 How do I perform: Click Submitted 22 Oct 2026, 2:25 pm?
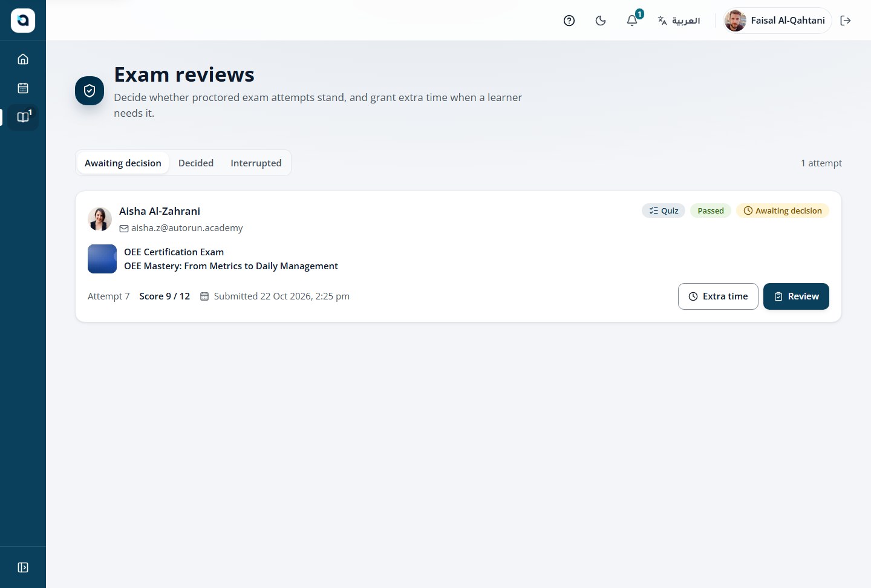click(282, 296)
